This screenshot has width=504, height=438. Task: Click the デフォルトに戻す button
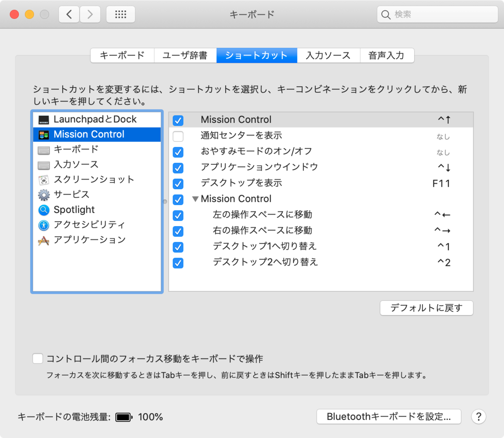[426, 308]
